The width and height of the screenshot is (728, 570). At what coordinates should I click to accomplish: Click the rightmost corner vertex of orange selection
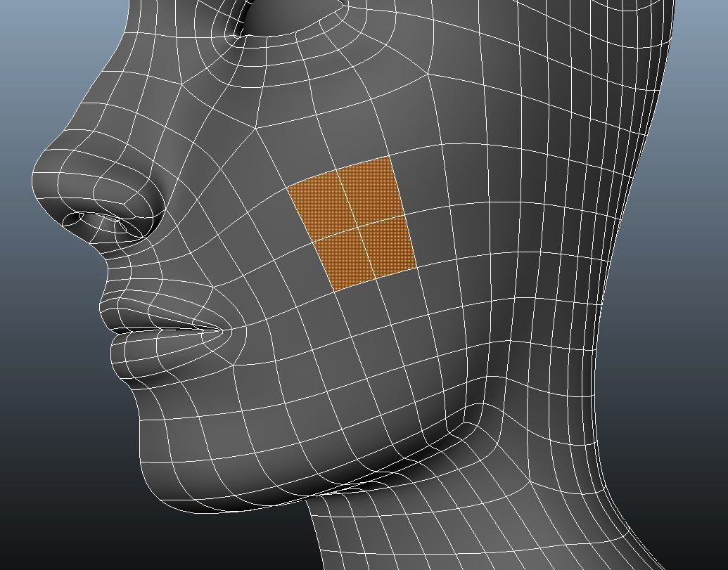click(x=417, y=268)
